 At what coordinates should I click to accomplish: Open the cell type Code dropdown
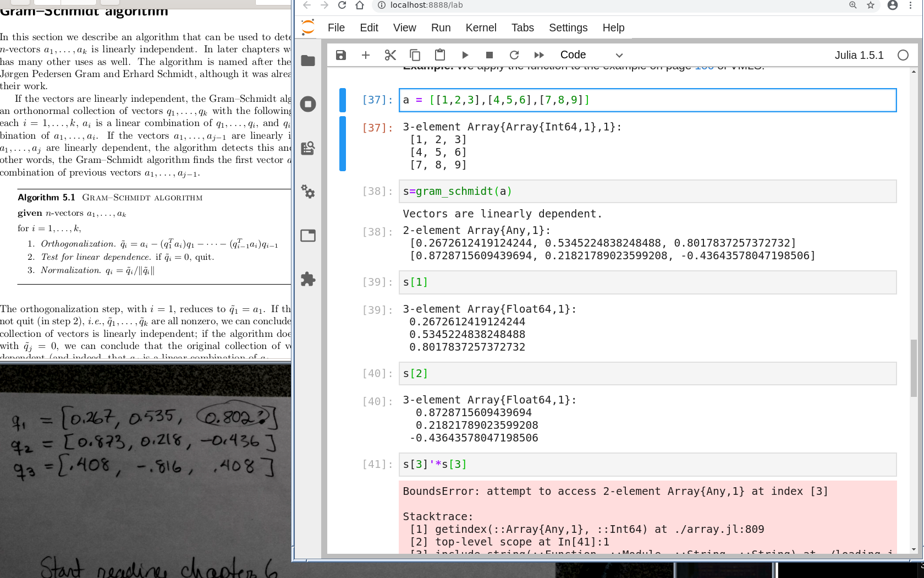coord(591,55)
